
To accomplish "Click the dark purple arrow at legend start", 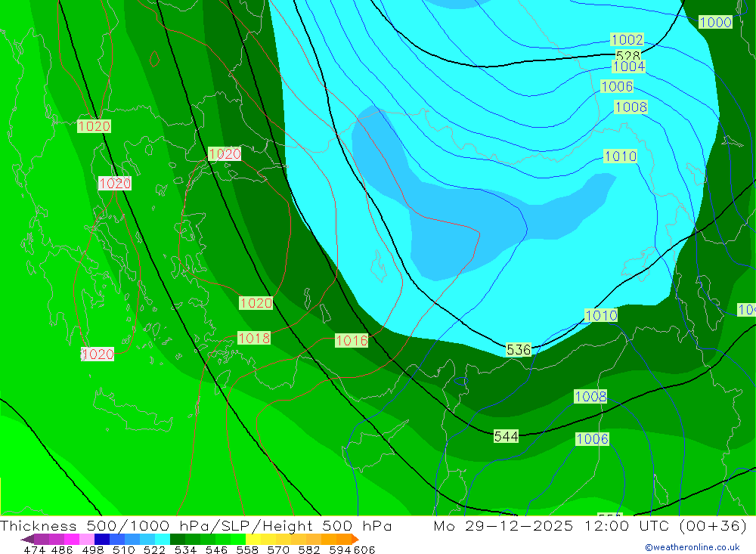I will click(x=27, y=539).
